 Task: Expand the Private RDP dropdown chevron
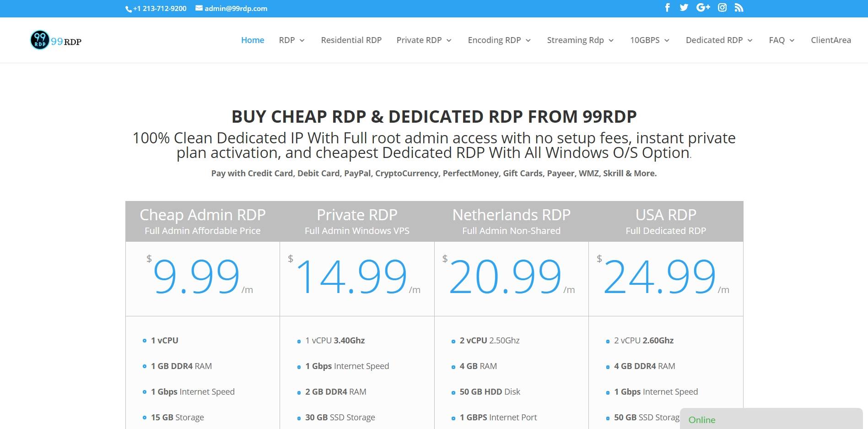click(449, 41)
